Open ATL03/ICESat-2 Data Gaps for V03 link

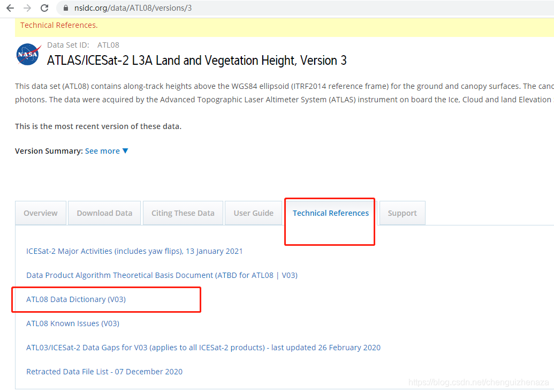[x=203, y=348]
